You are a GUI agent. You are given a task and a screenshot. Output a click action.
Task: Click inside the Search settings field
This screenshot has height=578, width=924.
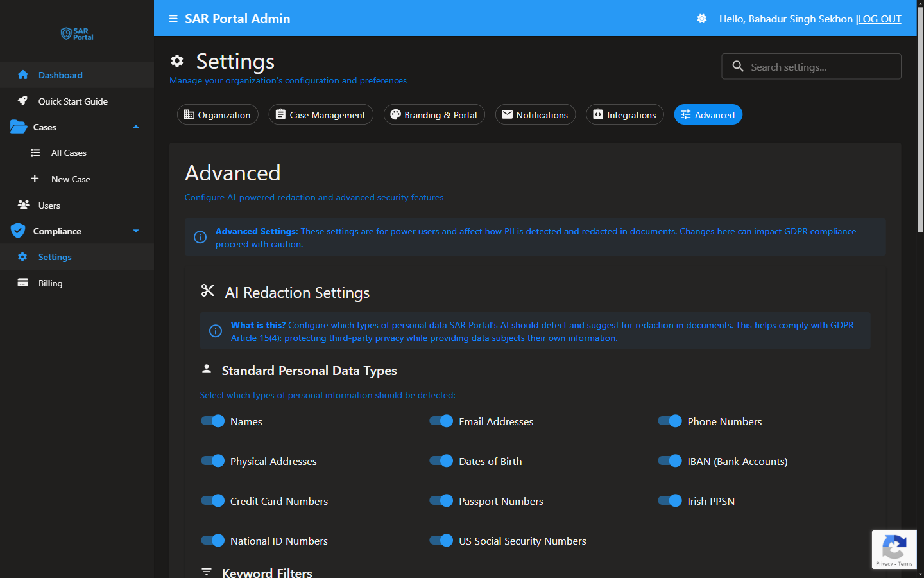pos(811,66)
